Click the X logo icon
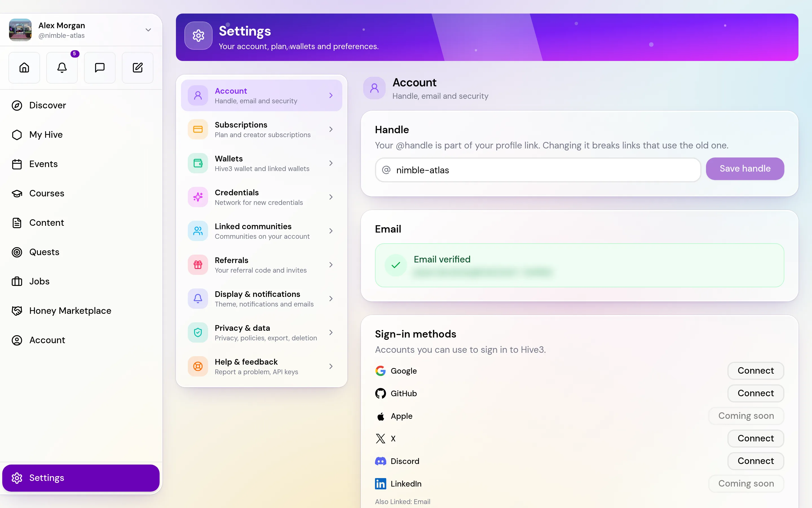812x508 pixels. pyautogui.click(x=381, y=439)
